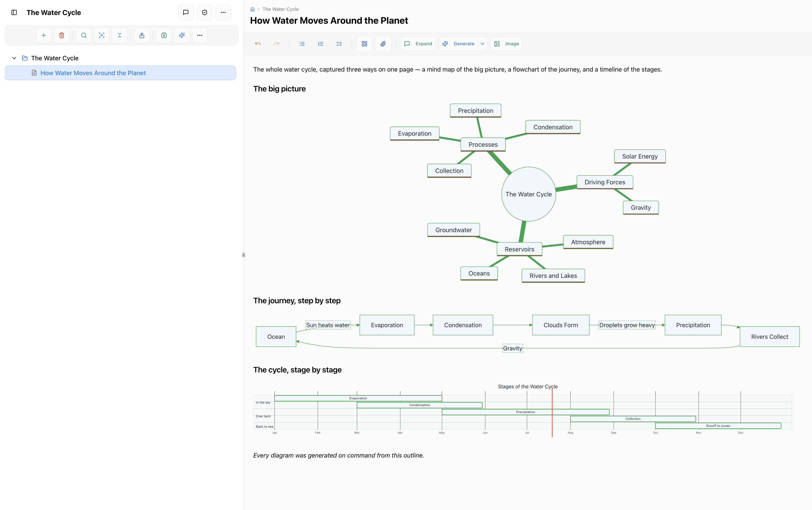Click the Image button
812x510 pixels.
click(x=506, y=44)
